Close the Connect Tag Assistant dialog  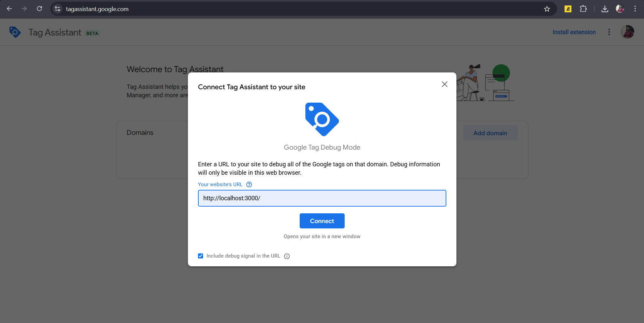(444, 84)
